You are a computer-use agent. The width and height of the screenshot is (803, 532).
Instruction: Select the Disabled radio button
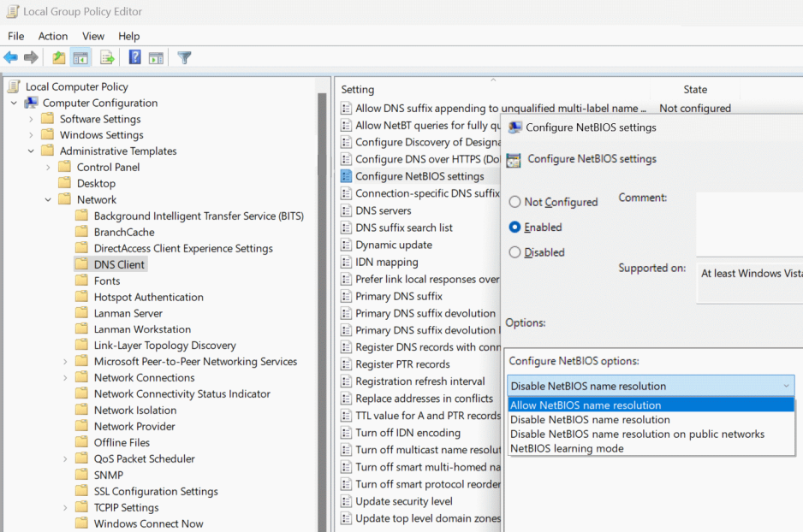coord(515,252)
